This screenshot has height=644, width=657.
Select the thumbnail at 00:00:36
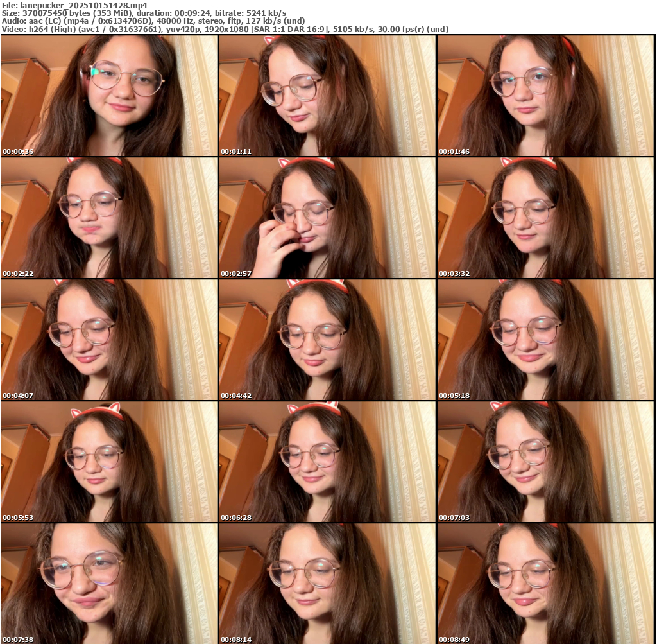tap(109, 96)
